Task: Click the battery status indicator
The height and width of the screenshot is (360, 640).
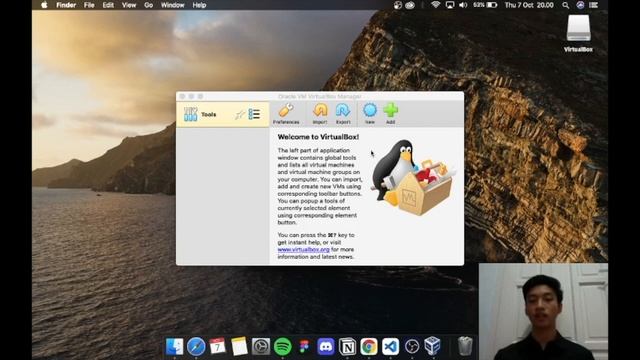Action: click(x=485, y=5)
